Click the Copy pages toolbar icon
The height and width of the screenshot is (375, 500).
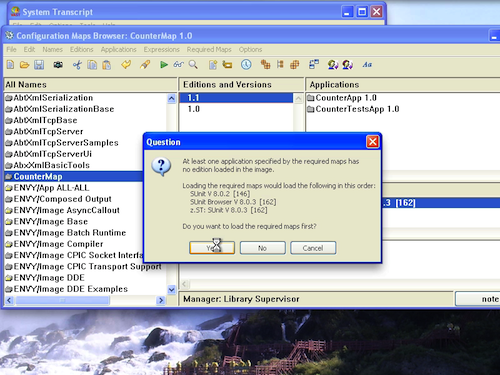click(x=92, y=64)
